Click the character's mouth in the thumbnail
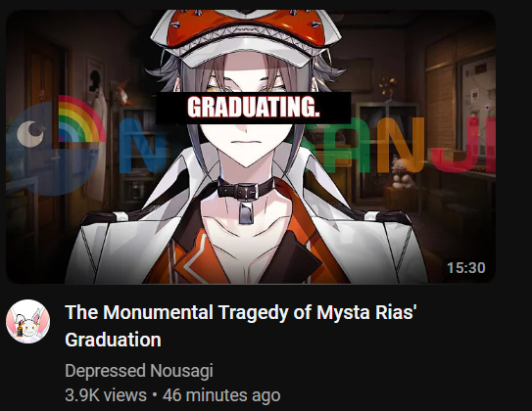The width and height of the screenshot is (532, 411). click(x=247, y=142)
